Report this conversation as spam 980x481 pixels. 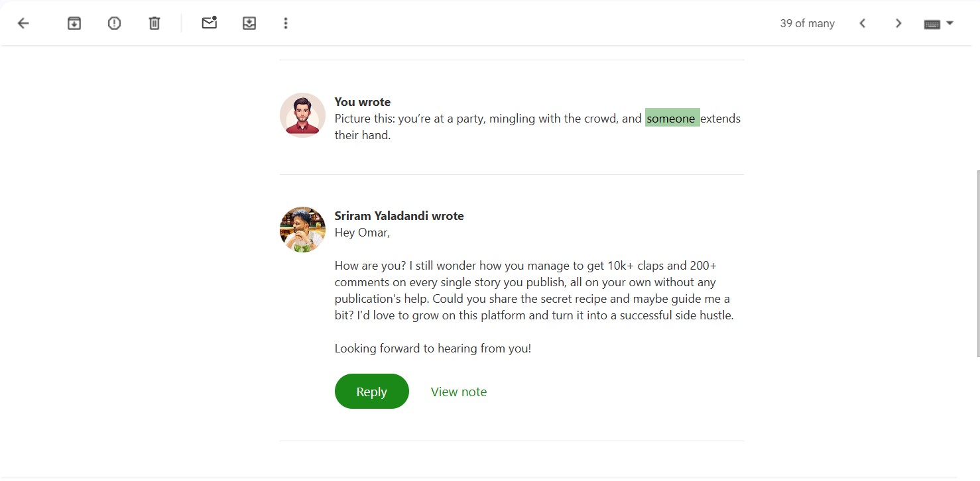tap(113, 23)
